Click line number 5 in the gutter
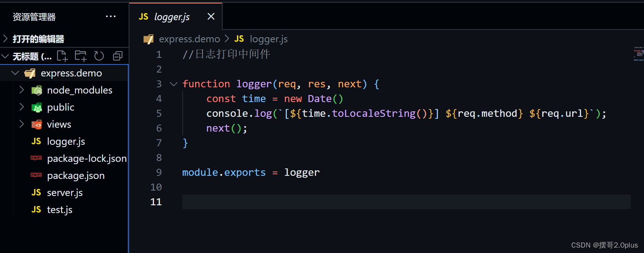 [x=159, y=113]
